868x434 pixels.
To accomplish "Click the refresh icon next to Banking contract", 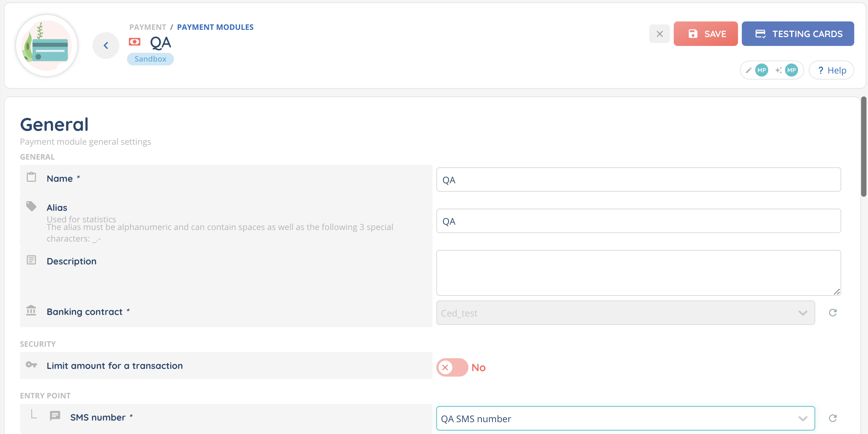I will pos(833,313).
